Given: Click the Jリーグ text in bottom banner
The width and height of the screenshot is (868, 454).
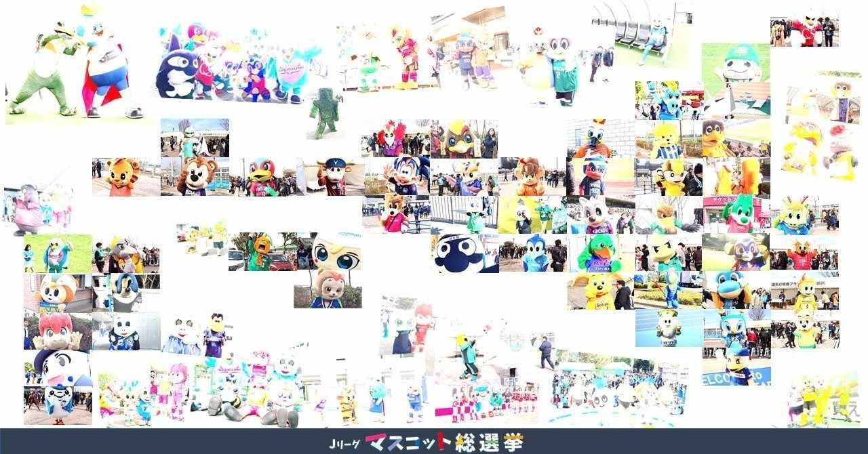Looking at the screenshot, I should (344, 444).
